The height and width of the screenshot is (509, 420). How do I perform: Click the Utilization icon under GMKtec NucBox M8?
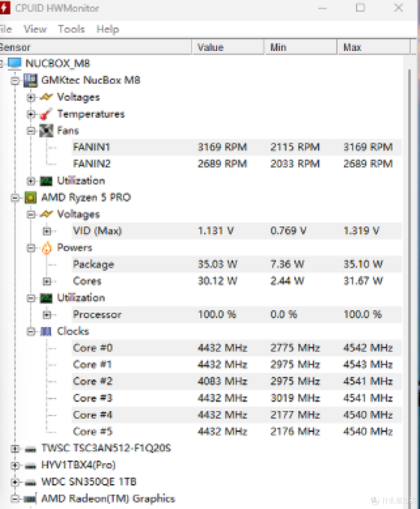[46, 181]
